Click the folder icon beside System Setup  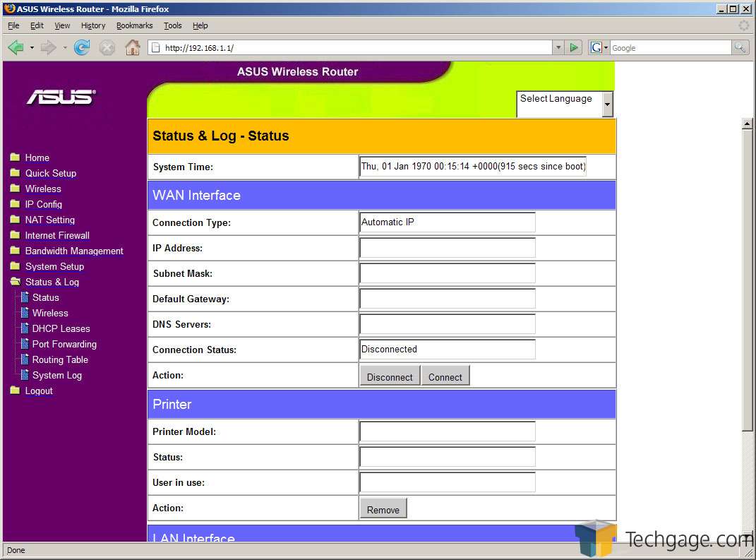pos(15,266)
